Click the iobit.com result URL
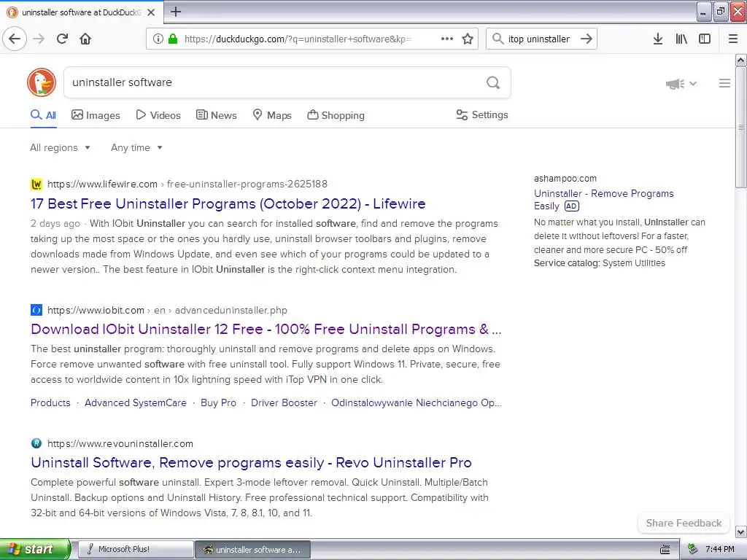Viewport: 747px width, 560px height. (x=167, y=310)
